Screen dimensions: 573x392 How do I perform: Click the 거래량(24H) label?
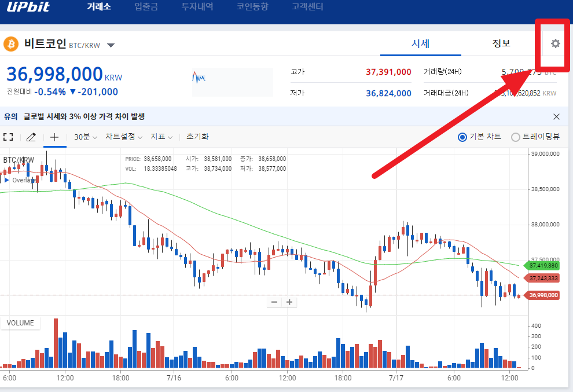(443, 72)
